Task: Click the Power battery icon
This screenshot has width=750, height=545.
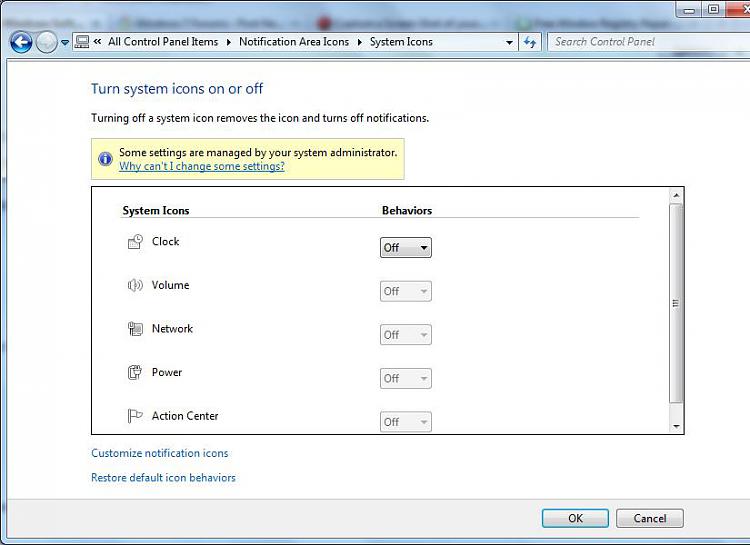Action: 135,372
